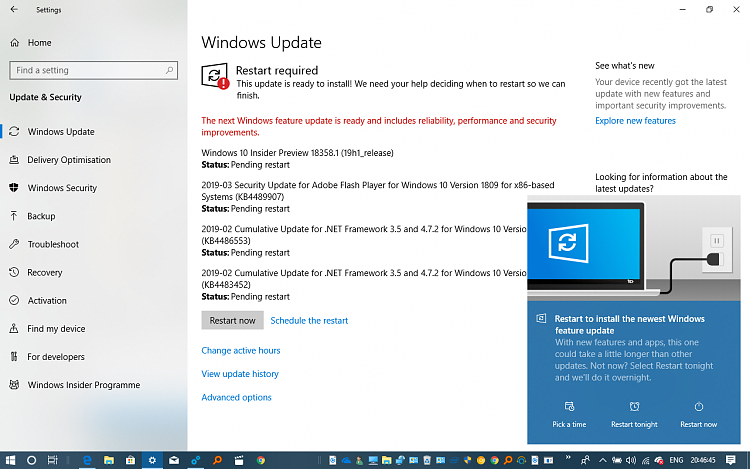Click the Restart required status icon
Screen dimensions: 750x469
215,76
